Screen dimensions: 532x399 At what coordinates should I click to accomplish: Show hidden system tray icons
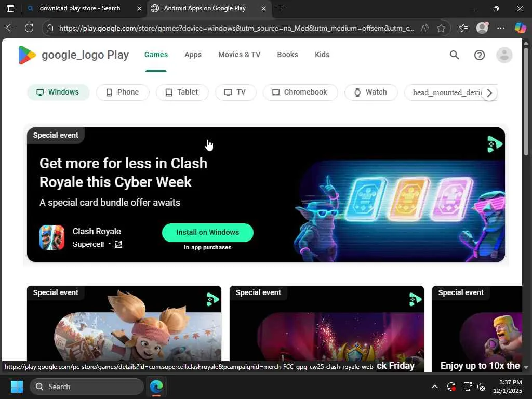435,387
